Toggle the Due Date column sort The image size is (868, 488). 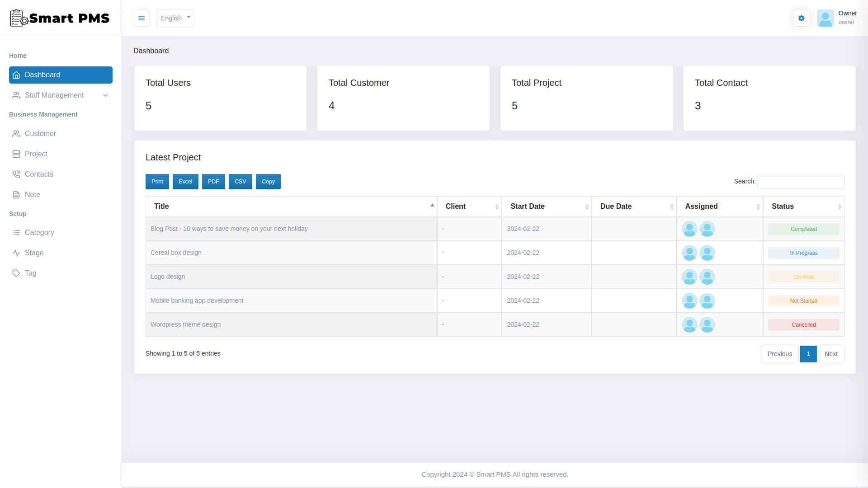click(634, 206)
